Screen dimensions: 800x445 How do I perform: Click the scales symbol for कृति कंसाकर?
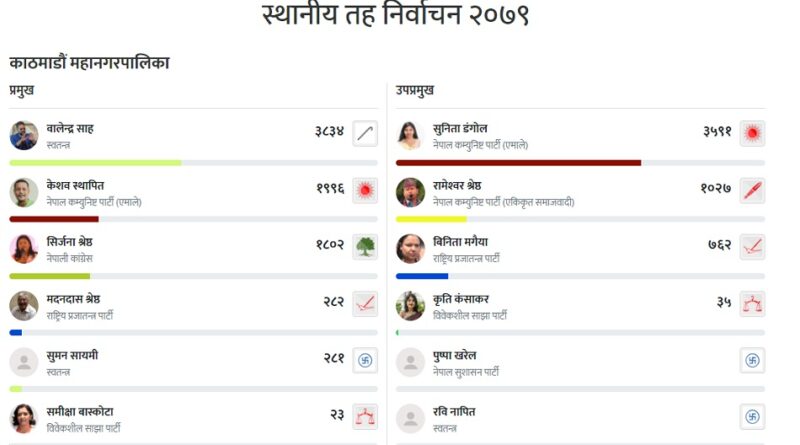(752, 304)
